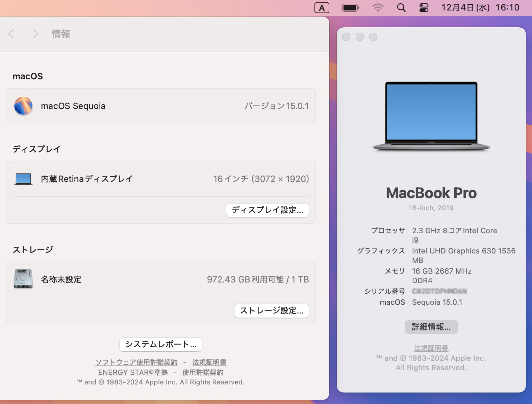
Task: Open 使用許諾契約 link
Action: pos(203,373)
